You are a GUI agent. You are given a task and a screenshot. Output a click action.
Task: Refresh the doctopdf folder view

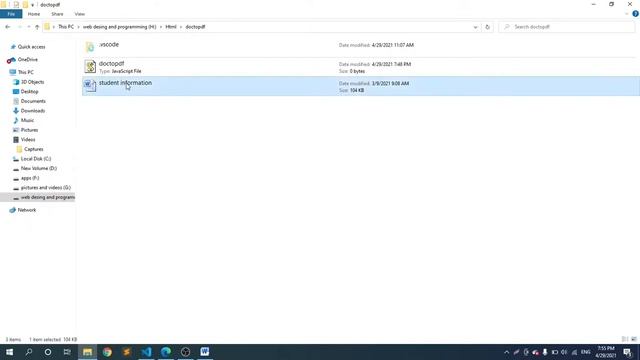click(487, 27)
